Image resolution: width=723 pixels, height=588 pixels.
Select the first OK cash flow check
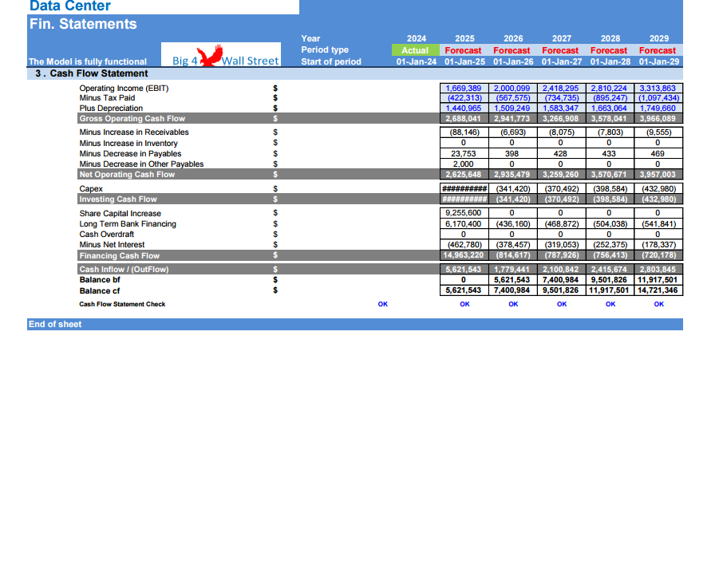382,304
